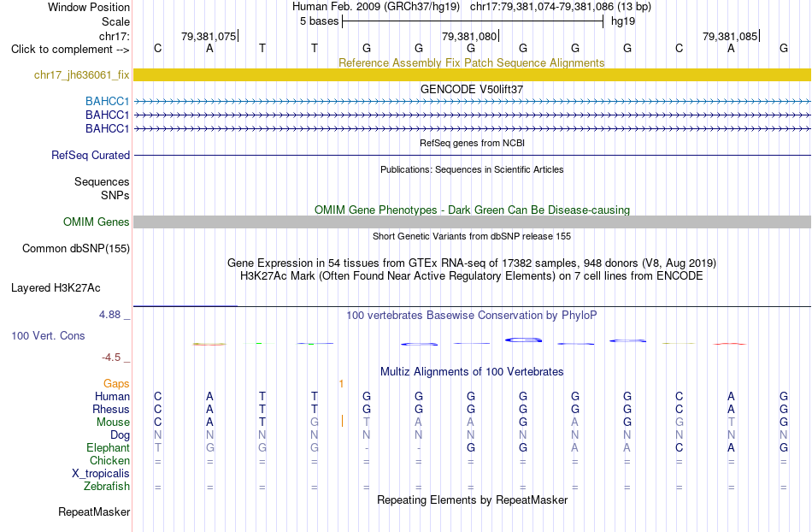Click the 5 bases scale bar
Viewport: 812px width, 532px height.
tap(473, 21)
